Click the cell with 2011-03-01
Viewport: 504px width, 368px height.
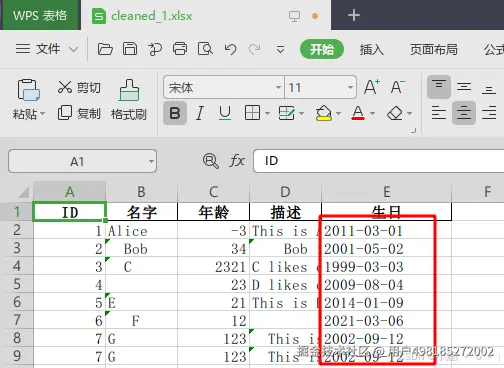pyautogui.click(x=386, y=231)
